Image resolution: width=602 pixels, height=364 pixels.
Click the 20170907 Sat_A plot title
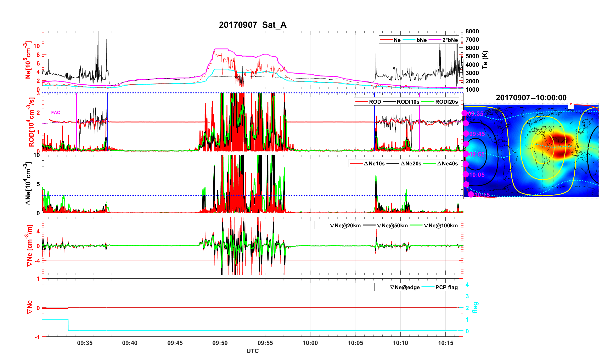[x=252, y=25]
